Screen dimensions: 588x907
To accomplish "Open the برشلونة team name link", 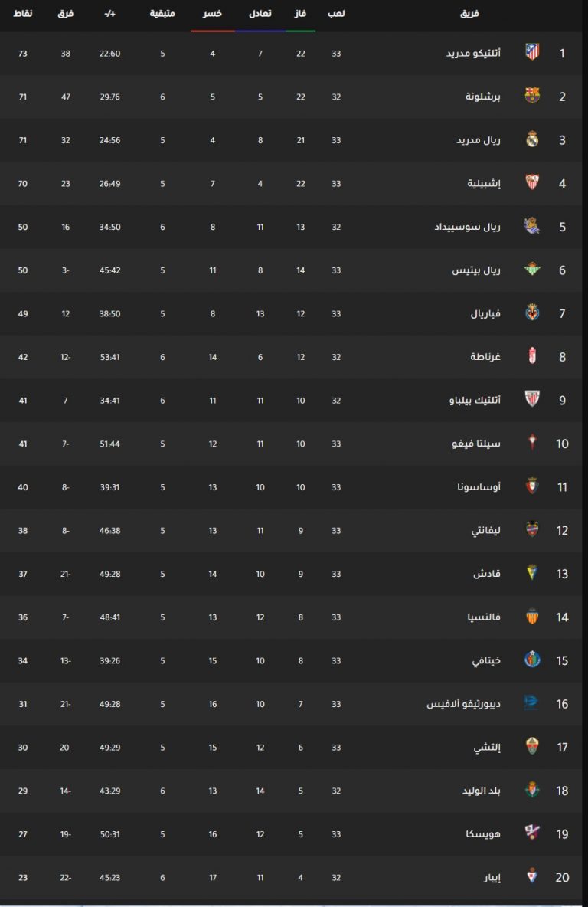I will coord(483,97).
